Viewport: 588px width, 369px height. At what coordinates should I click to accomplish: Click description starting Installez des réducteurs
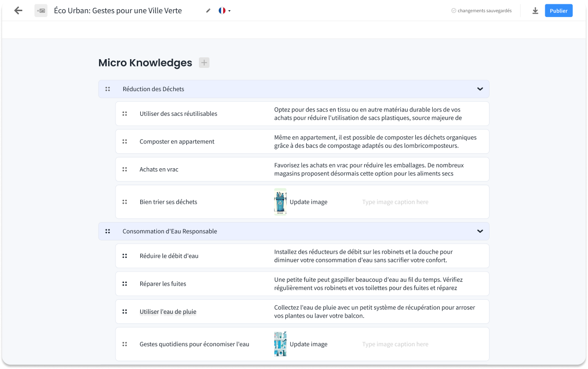[363, 256]
